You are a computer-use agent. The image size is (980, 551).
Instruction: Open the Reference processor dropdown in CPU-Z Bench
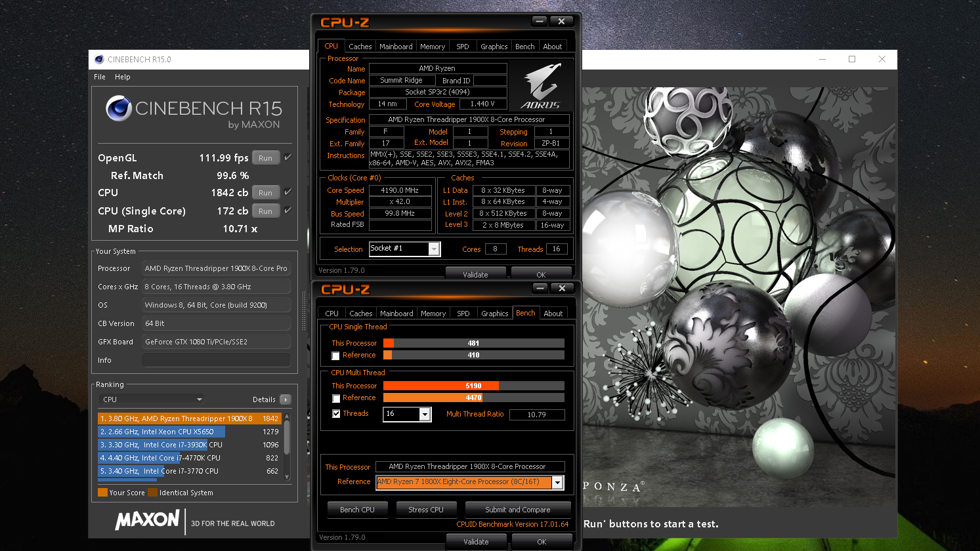tap(557, 482)
